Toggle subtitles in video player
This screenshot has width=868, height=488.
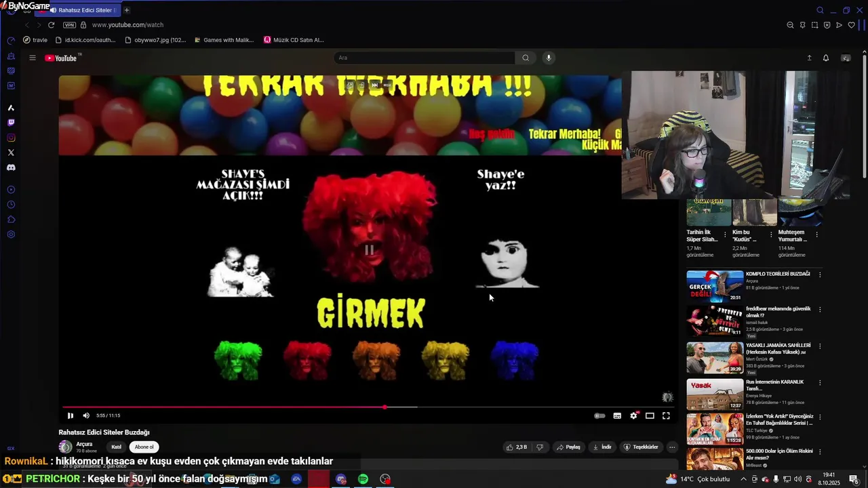617,415
